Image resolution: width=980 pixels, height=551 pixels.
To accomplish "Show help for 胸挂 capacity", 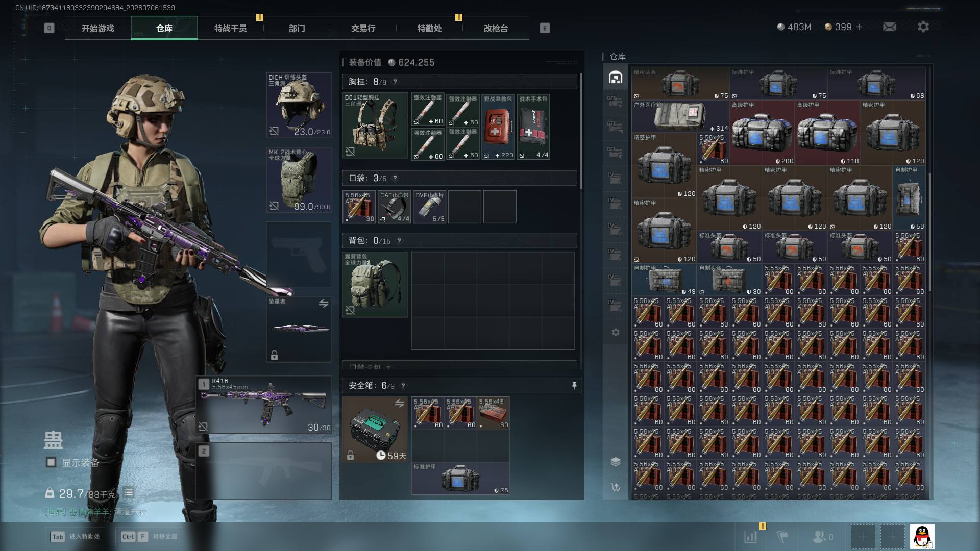I will pyautogui.click(x=395, y=82).
